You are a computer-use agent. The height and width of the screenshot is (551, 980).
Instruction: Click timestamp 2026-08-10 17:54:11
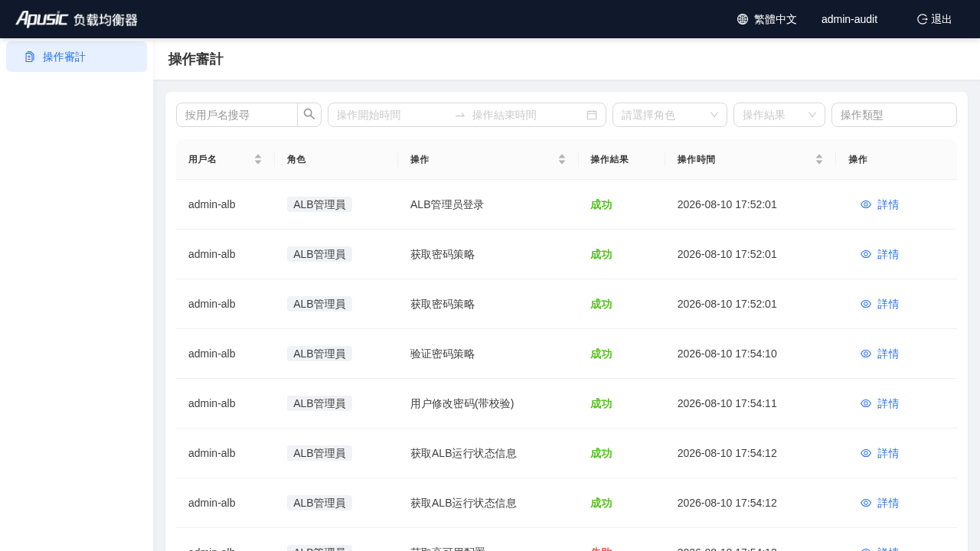(727, 403)
